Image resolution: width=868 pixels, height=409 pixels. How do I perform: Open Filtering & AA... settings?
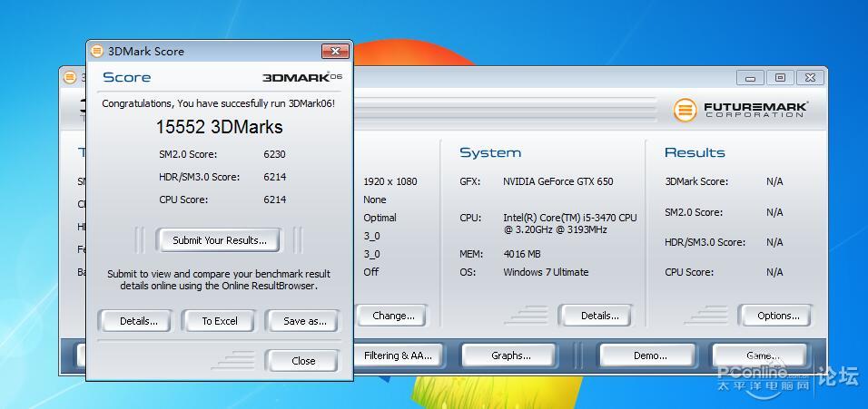(x=397, y=355)
